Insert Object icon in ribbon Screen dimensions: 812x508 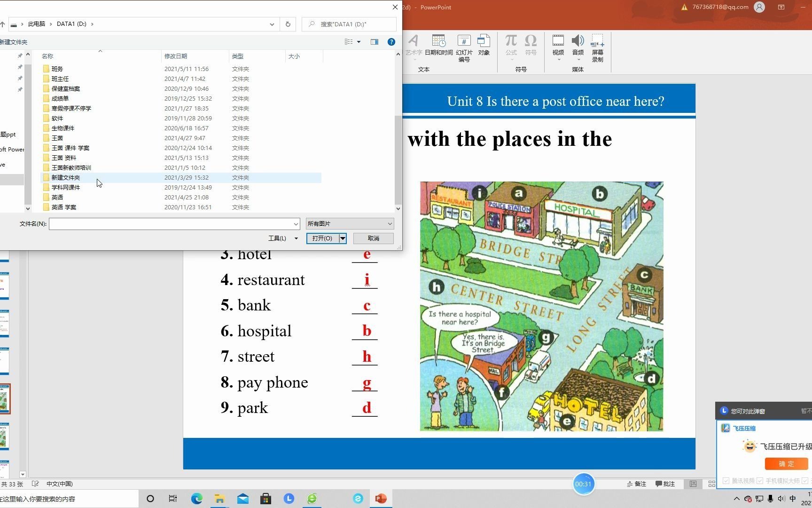(484, 46)
